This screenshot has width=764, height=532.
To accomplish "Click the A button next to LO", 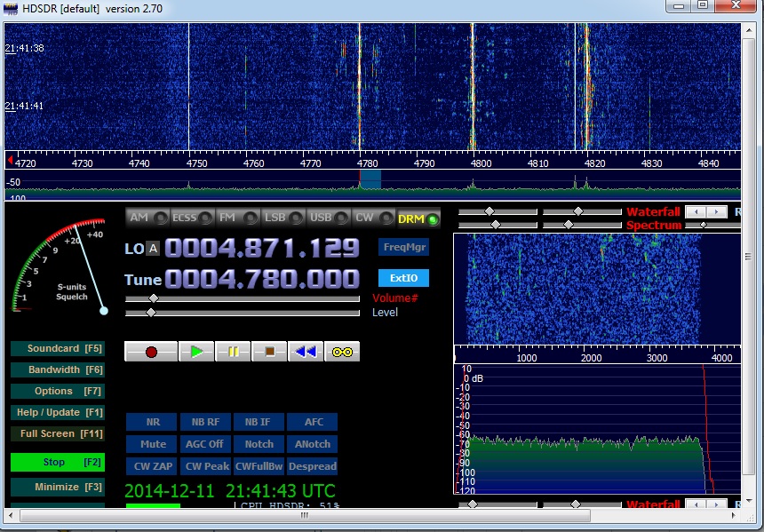I will tap(153, 249).
